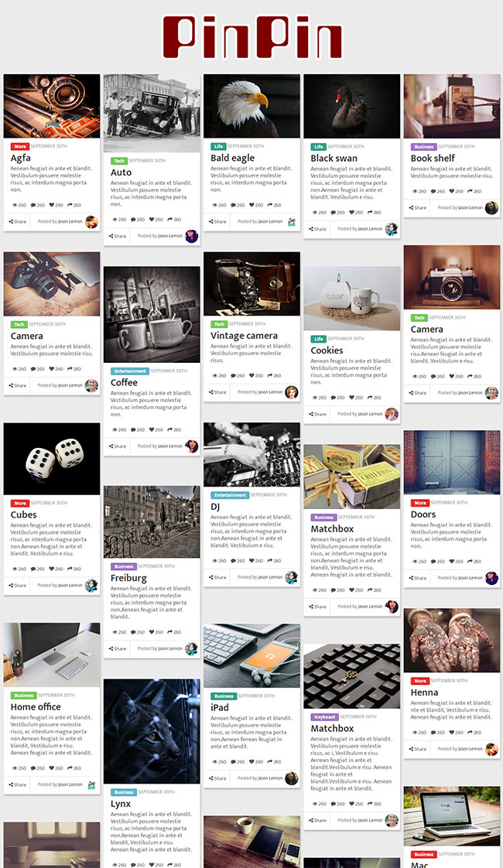The width and height of the screenshot is (503, 868).
Task: Click Share on the Home office card
Action: pos(17,784)
